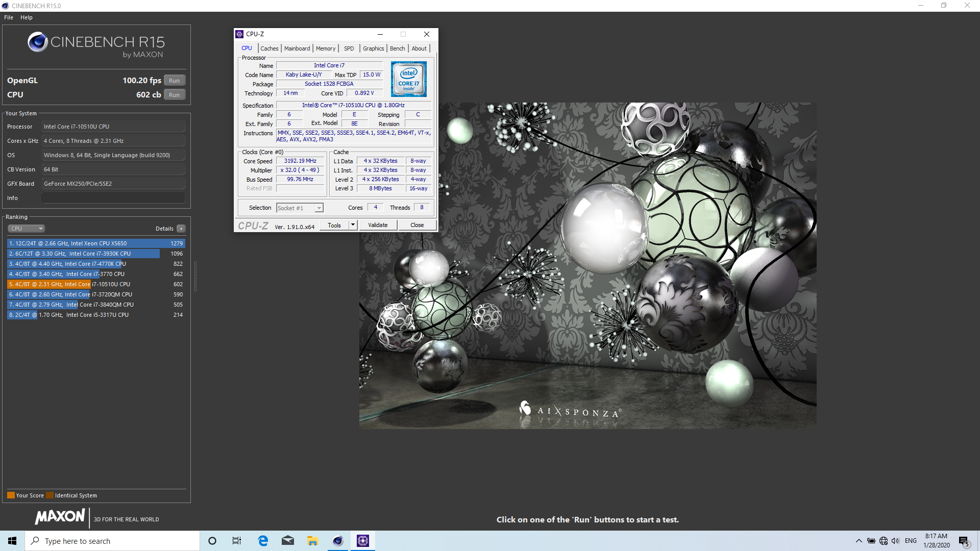Switch to Graphics tab in CPU-Z
The height and width of the screenshot is (551, 980).
pos(374,48)
